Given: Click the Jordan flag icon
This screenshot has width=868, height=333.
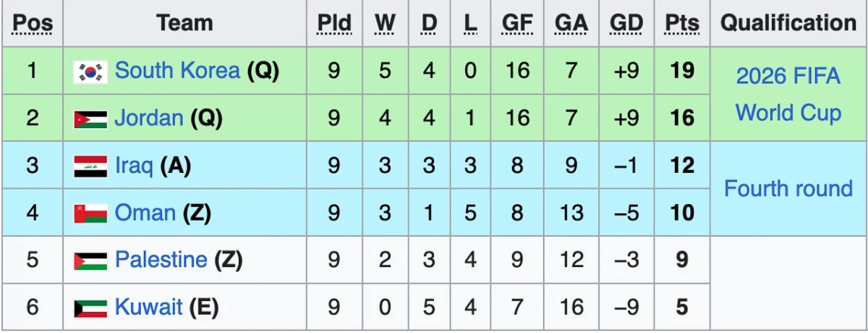Looking at the screenshot, I should [x=90, y=119].
